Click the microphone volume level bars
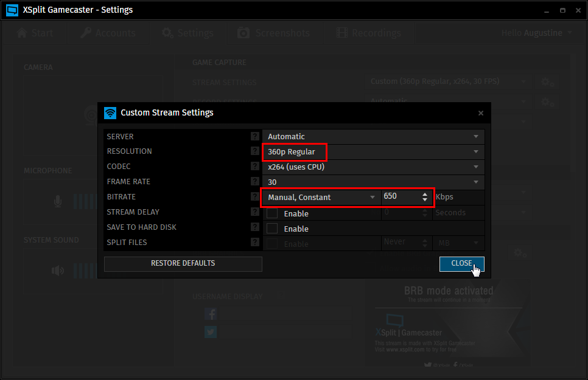 point(85,202)
